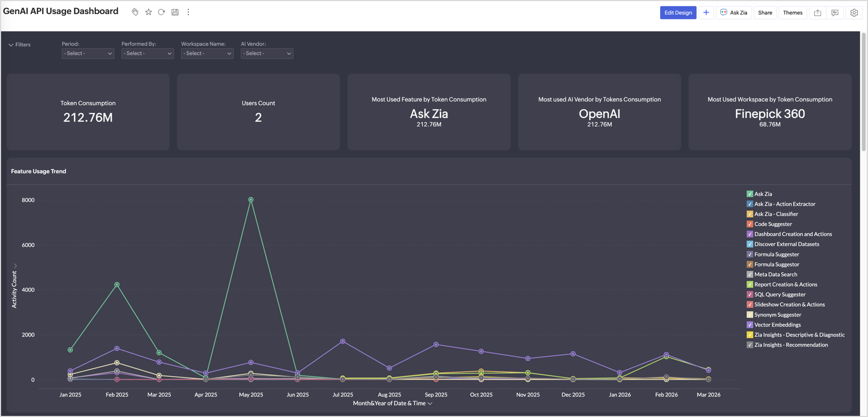The image size is (868, 417).
Task: Open the comments icon in top toolbar
Action: 834,12
